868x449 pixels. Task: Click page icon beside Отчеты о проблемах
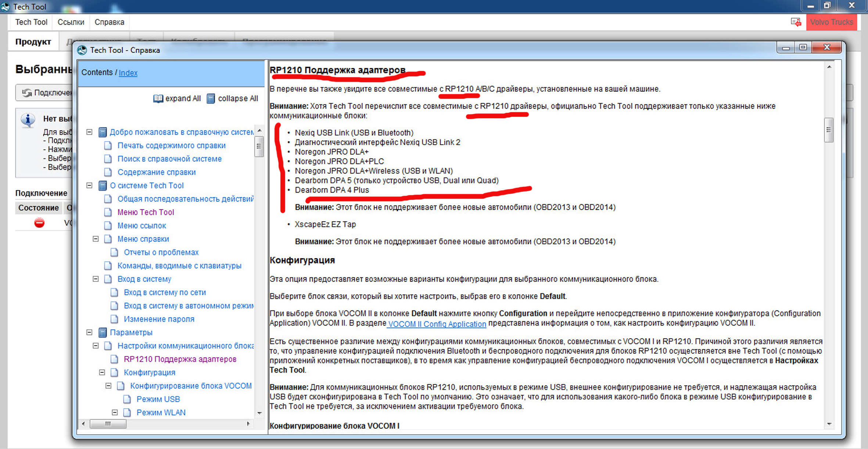[x=114, y=252]
